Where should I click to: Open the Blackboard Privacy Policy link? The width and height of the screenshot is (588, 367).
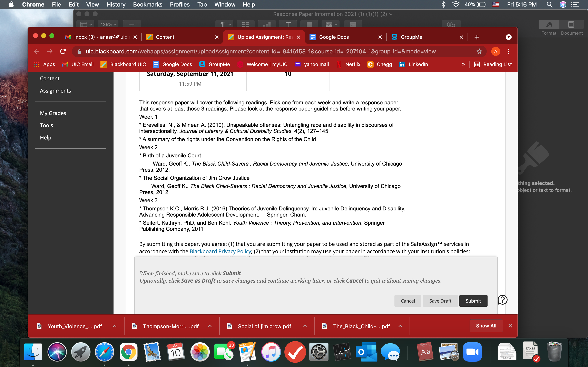(x=220, y=251)
